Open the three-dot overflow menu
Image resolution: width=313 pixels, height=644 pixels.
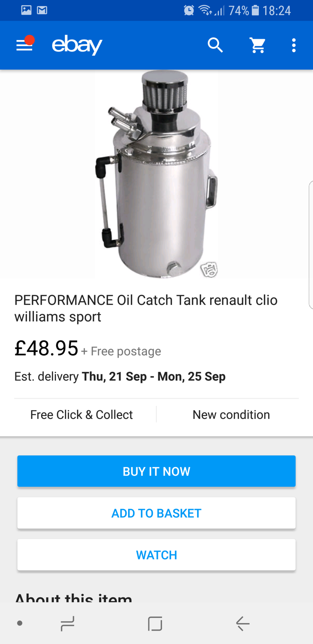click(294, 45)
